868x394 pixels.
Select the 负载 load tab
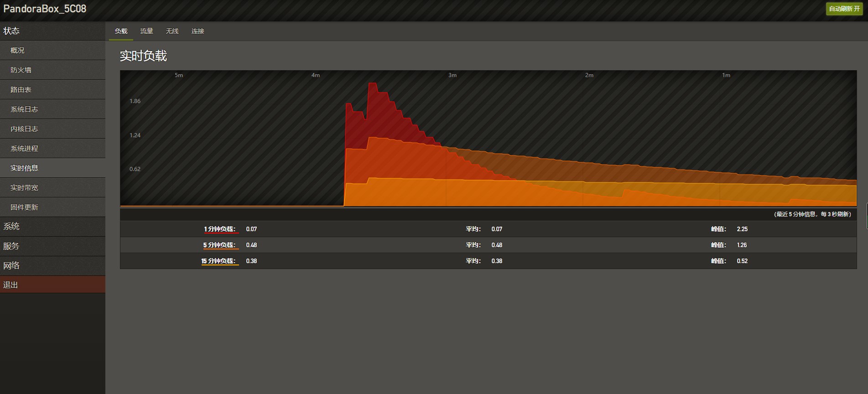[121, 31]
